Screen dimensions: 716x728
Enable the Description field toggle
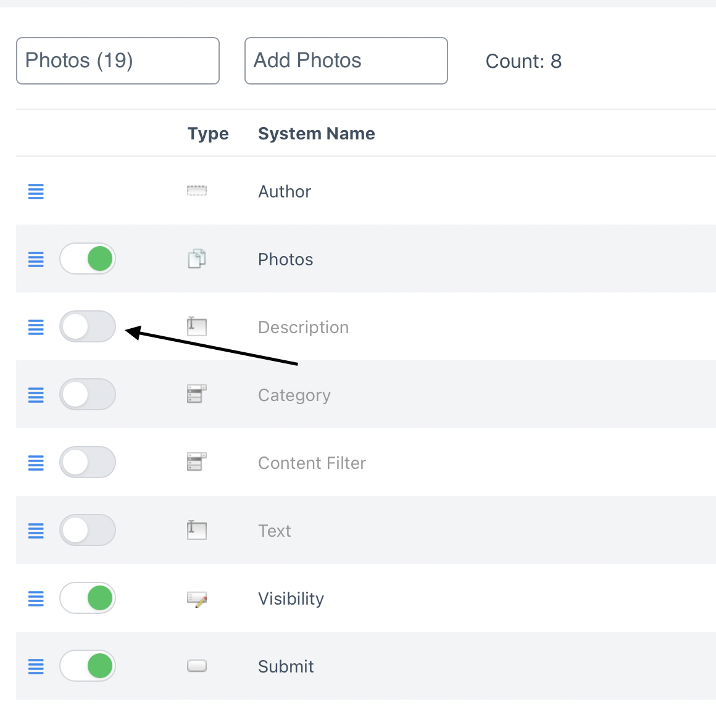(88, 326)
